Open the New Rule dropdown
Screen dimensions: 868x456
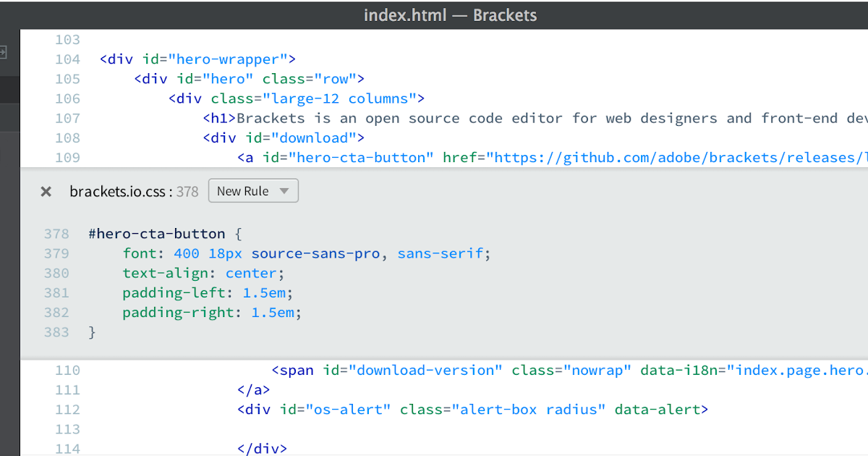253,191
